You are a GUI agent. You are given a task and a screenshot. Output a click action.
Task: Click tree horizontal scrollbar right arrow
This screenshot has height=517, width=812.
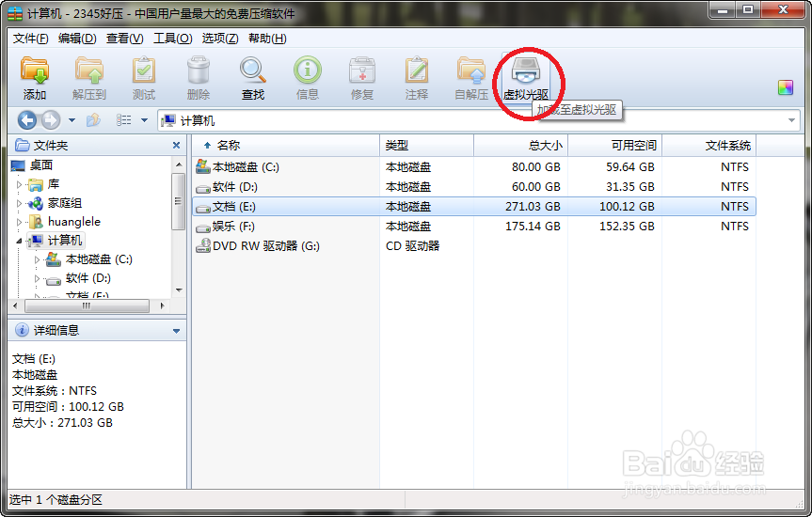162,305
